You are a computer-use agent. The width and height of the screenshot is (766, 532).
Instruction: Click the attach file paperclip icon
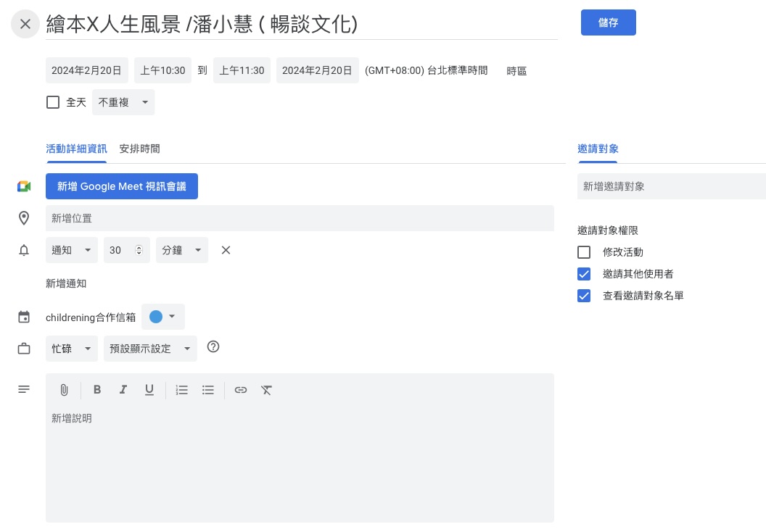coord(64,390)
